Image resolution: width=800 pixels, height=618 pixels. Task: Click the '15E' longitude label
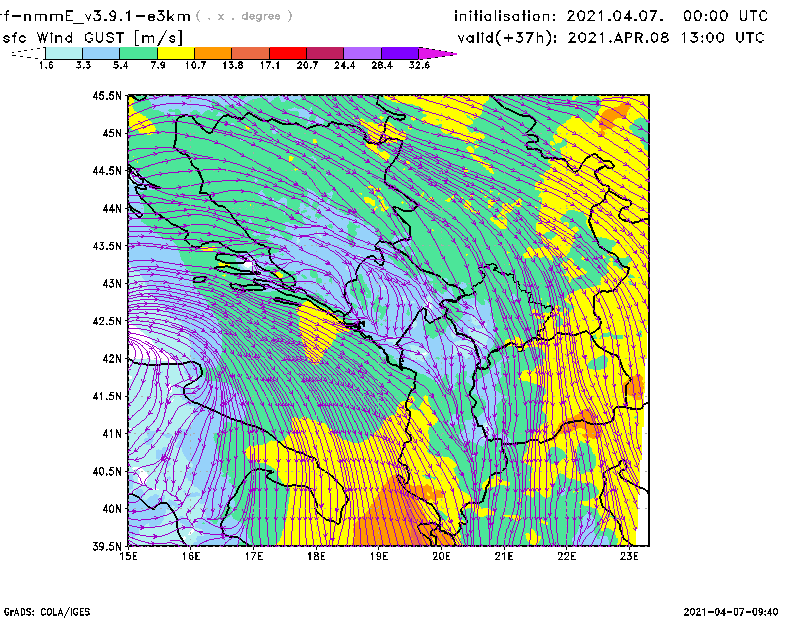click(x=128, y=556)
